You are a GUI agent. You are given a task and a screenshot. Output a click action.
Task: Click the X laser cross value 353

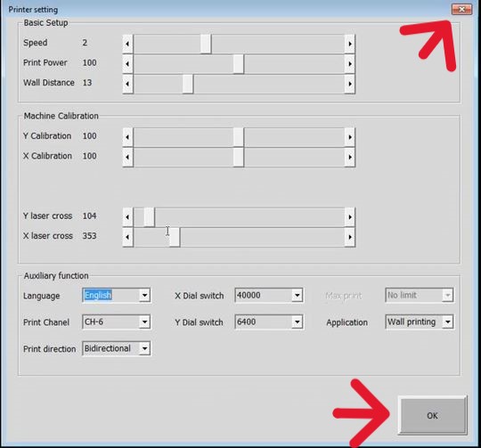point(89,236)
